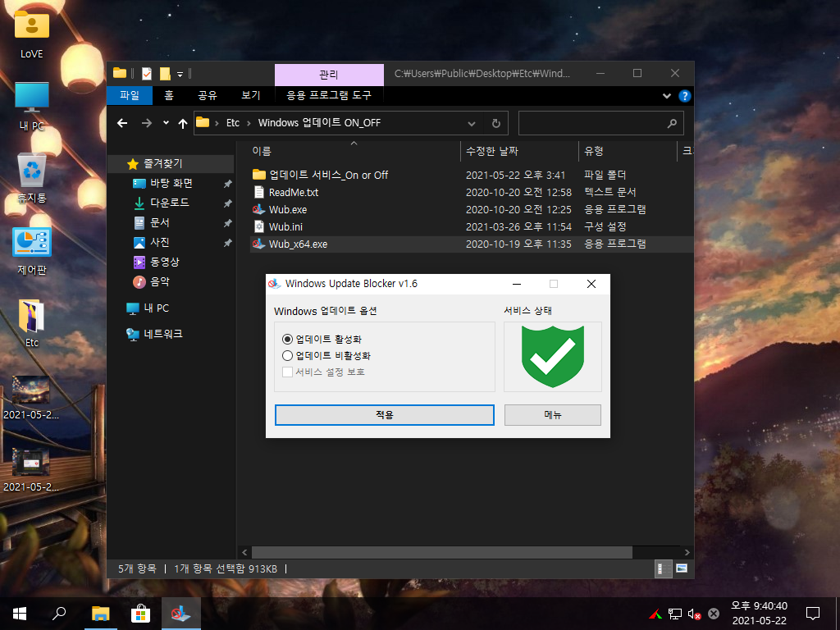Select the 업데이트 비활성화 radio button
This screenshot has width=840, height=630.
[287, 356]
